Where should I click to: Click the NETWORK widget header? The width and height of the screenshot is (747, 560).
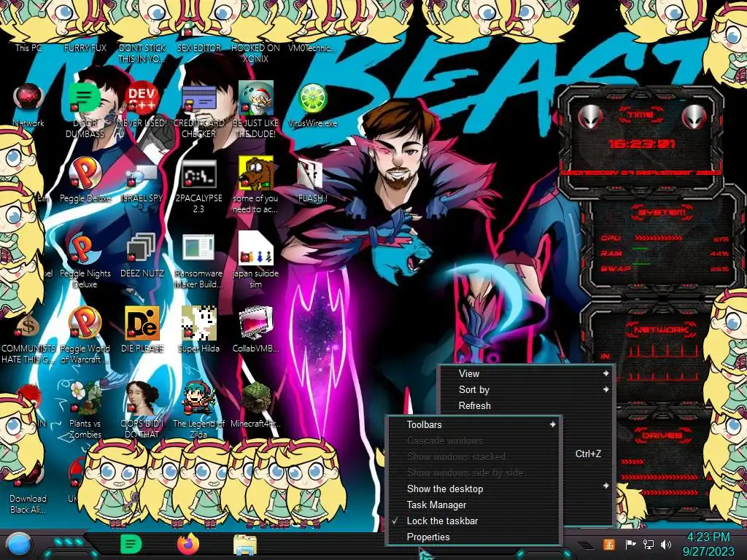coord(661,330)
